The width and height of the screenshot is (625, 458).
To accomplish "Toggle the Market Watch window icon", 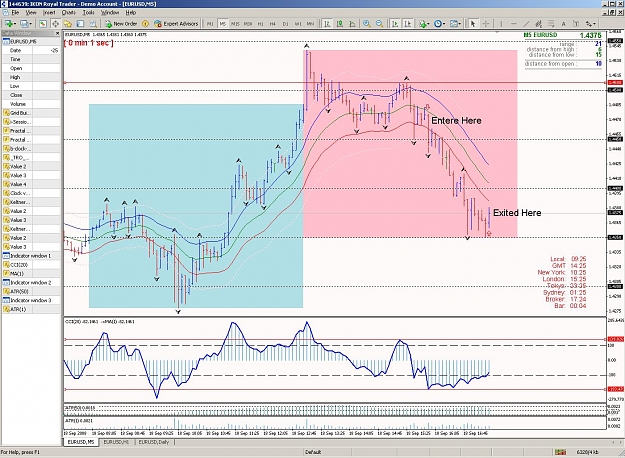I will tap(43, 24).
